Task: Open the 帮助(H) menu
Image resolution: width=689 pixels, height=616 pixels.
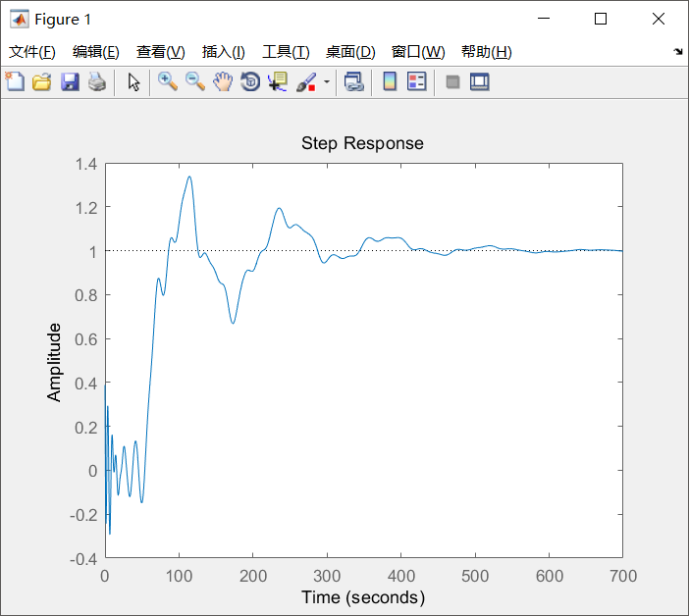Action: point(487,52)
